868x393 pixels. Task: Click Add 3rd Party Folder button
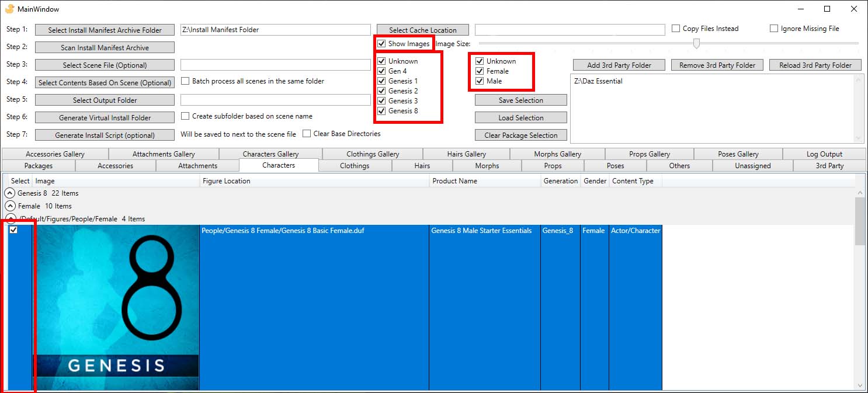[619, 65]
